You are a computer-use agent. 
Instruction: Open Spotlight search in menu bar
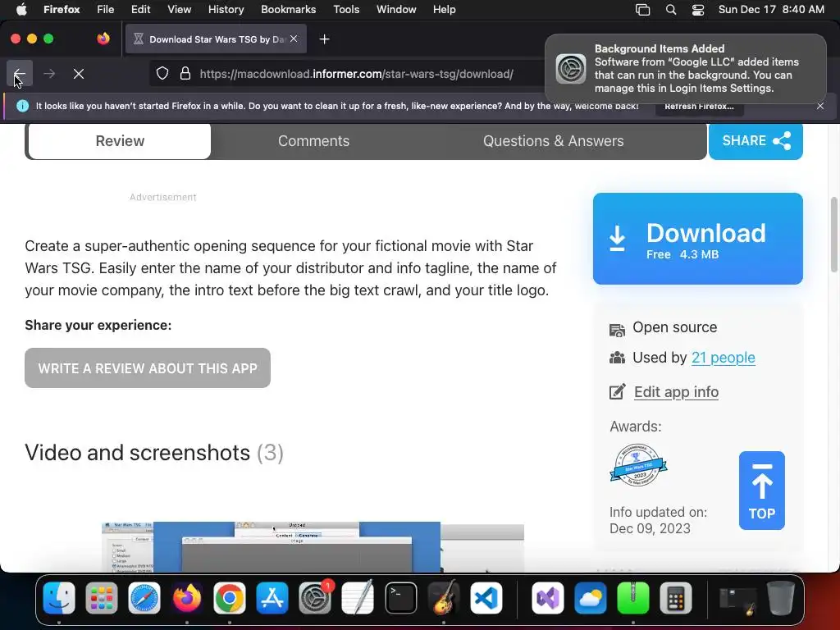[x=671, y=10]
